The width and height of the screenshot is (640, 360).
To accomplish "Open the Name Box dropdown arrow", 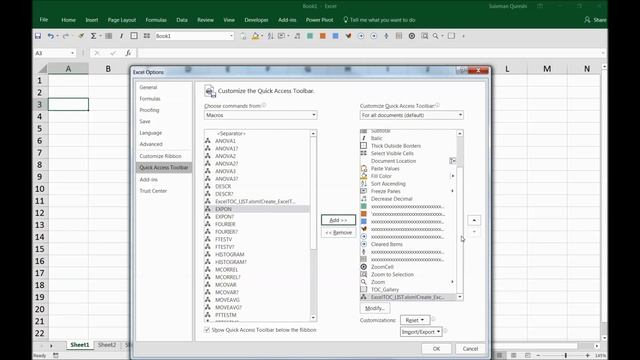I will point(72,53).
